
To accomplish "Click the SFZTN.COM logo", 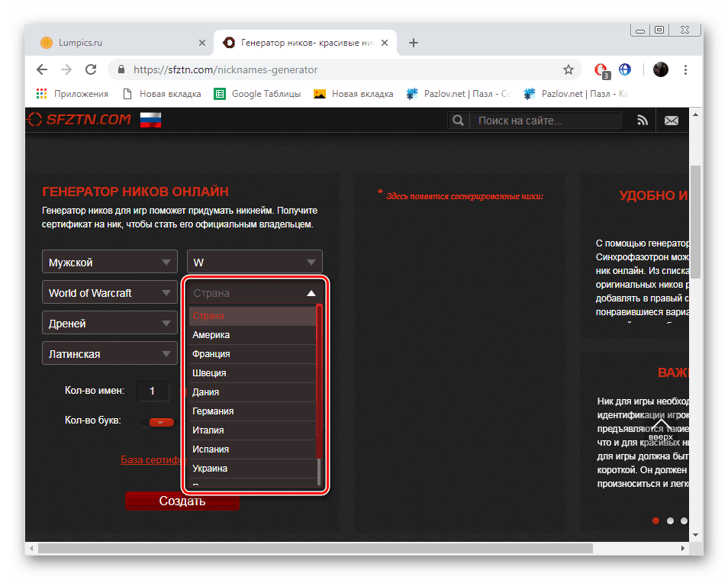I will 79,120.
